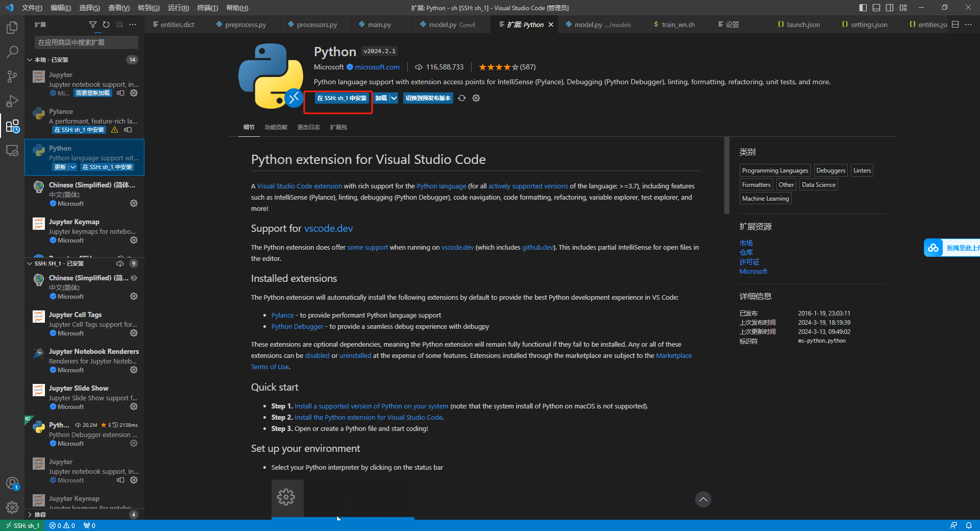Switch to the 功能贡献 tab
980x531 pixels.
276,127
